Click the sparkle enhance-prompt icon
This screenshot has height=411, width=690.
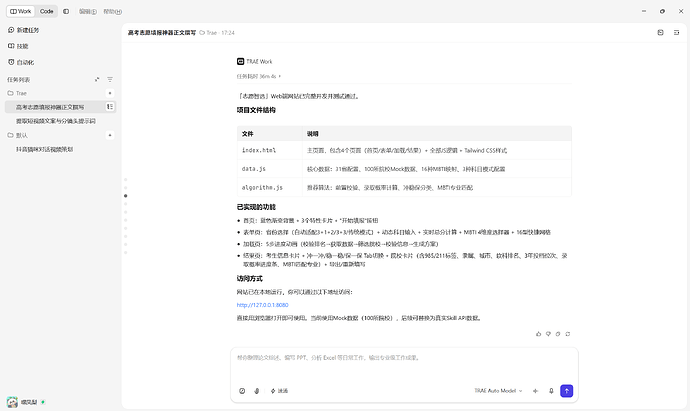(x=536, y=391)
